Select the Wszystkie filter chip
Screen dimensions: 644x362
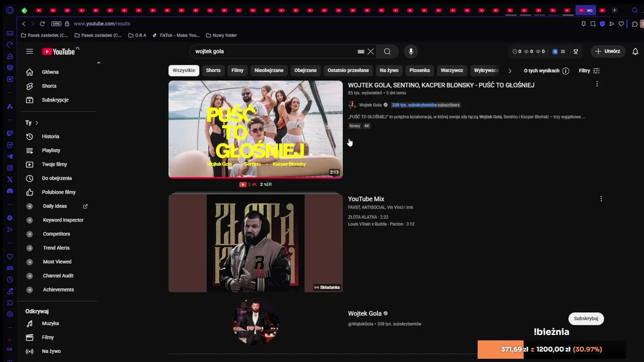tap(184, 70)
